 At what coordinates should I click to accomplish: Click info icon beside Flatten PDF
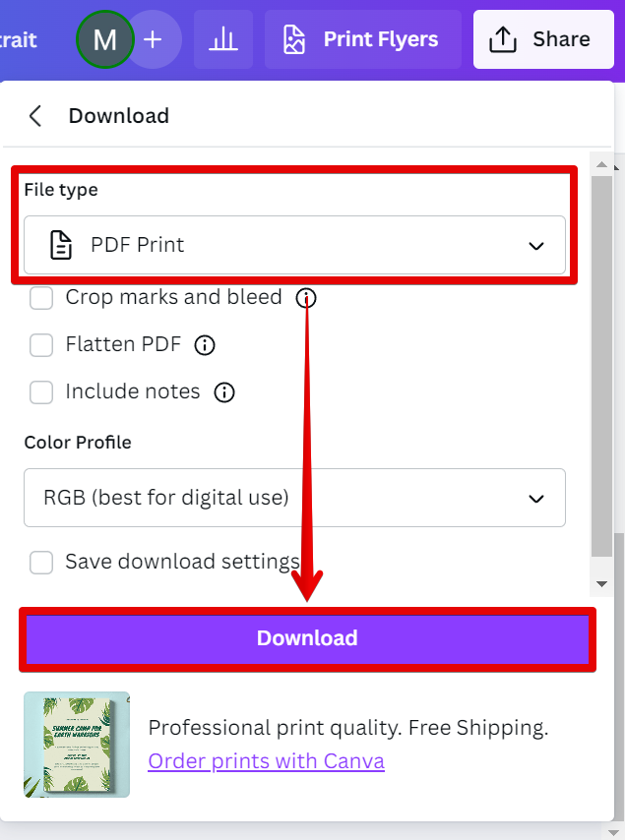205,345
